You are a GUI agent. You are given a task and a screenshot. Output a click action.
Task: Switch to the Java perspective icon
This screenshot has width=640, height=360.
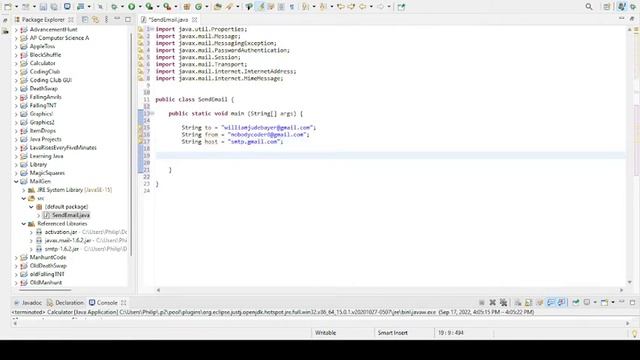point(621,7)
